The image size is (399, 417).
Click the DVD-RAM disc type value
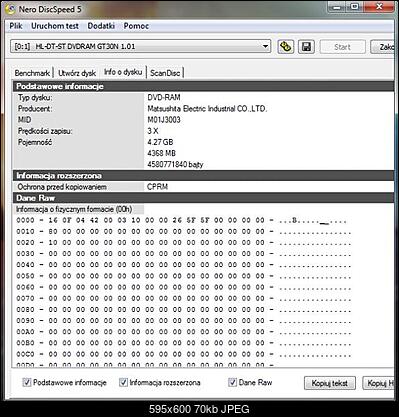164,97
